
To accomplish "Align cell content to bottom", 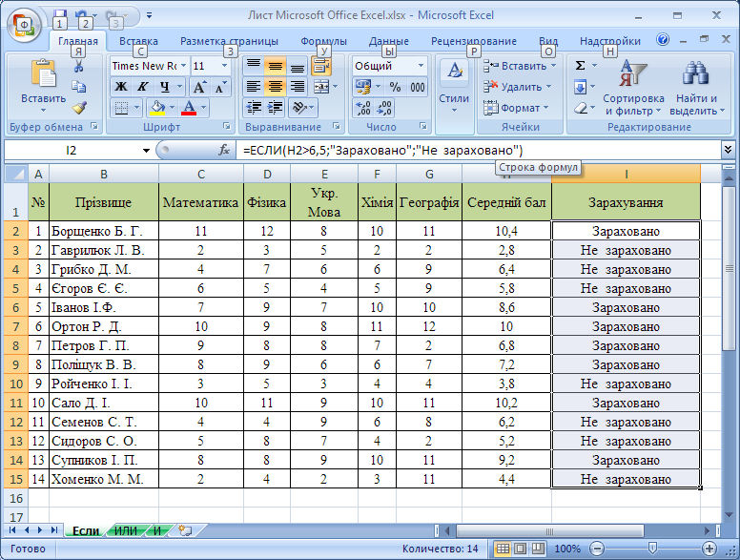I will tap(297, 66).
